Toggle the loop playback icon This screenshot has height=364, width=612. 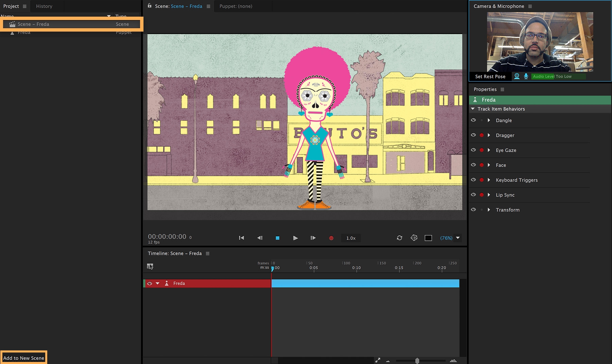click(400, 238)
